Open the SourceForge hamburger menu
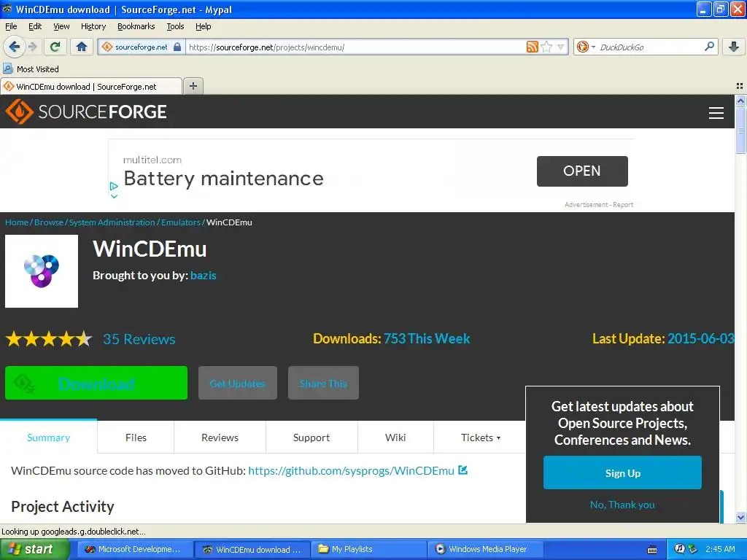This screenshot has width=747, height=560. coord(716,113)
